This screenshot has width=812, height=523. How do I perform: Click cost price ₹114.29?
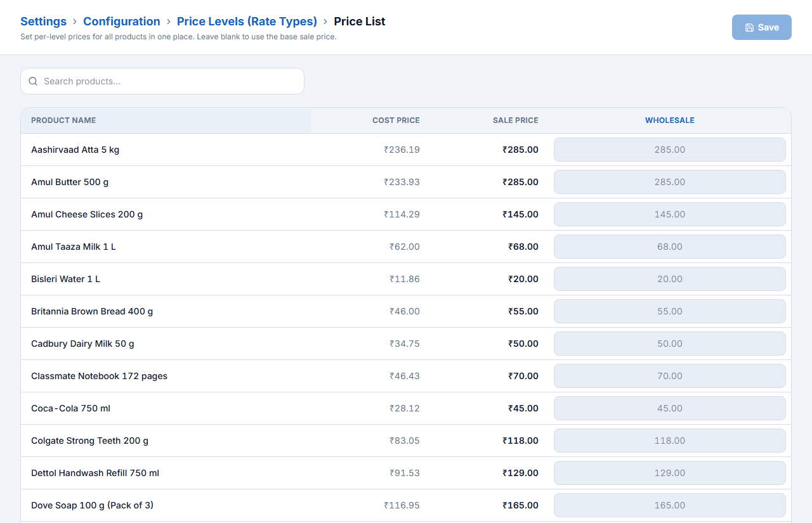[402, 214]
